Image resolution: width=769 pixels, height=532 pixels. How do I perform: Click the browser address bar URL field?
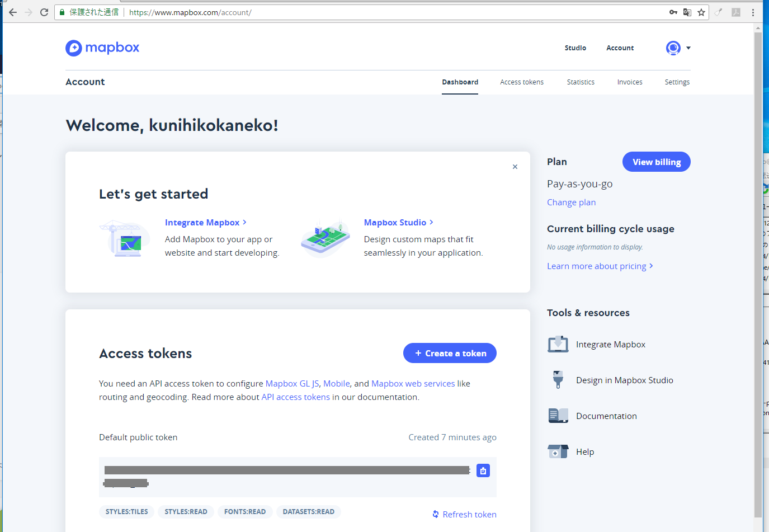[391, 12]
